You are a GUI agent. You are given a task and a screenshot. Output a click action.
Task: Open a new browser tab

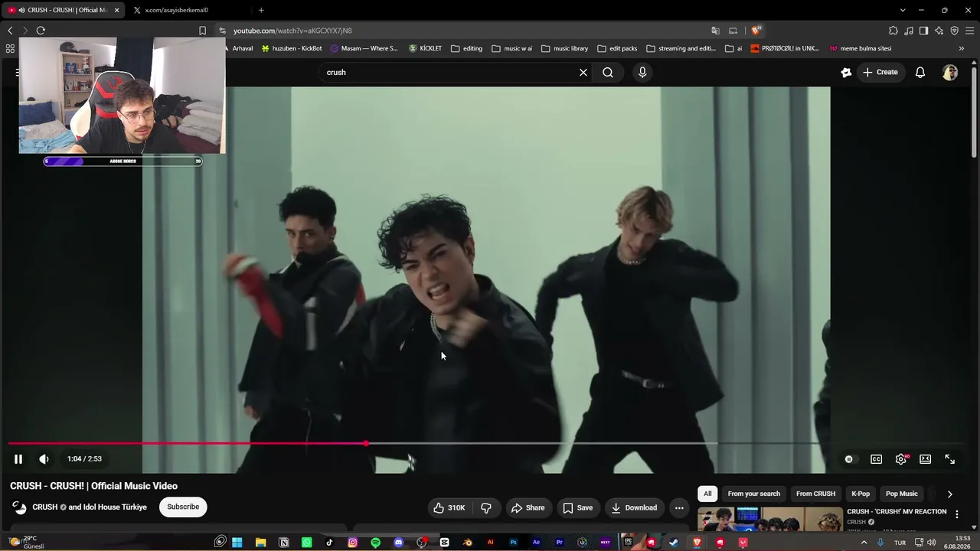[261, 10]
